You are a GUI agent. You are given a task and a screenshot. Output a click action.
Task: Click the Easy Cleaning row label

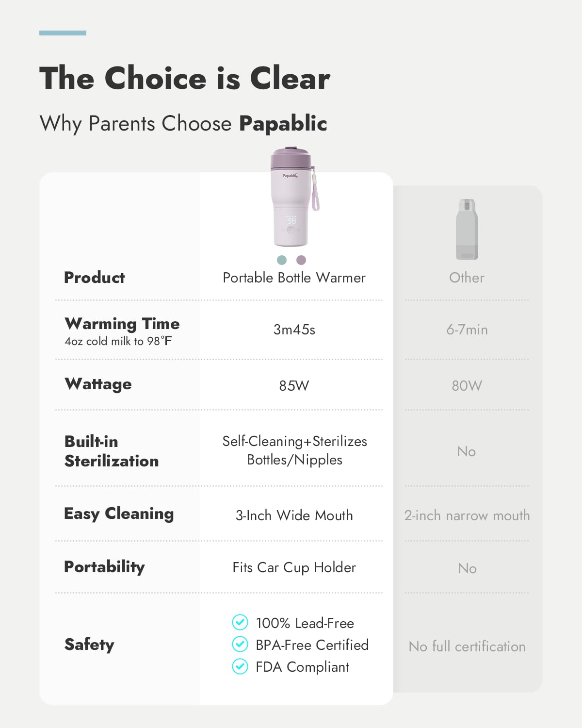119,513
